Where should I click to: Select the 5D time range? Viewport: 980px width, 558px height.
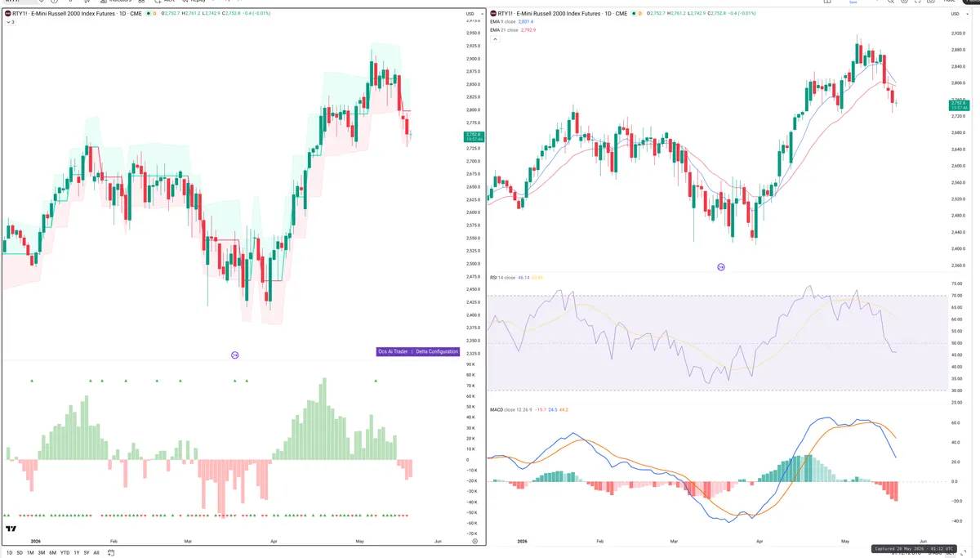pyautogui.click(x=20, y=553)
